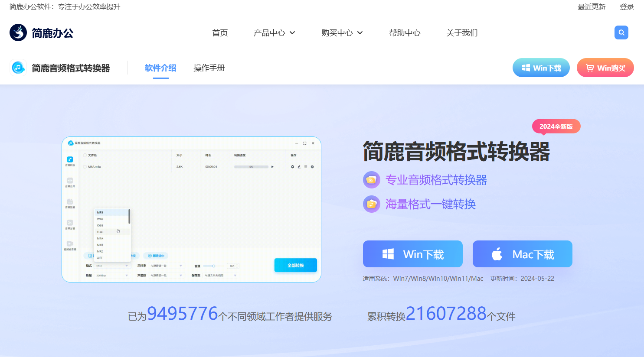Viewport: 644px width, 357px height.
Task: Click the list icon in M4A.m4a row
Action: [306, 167]
